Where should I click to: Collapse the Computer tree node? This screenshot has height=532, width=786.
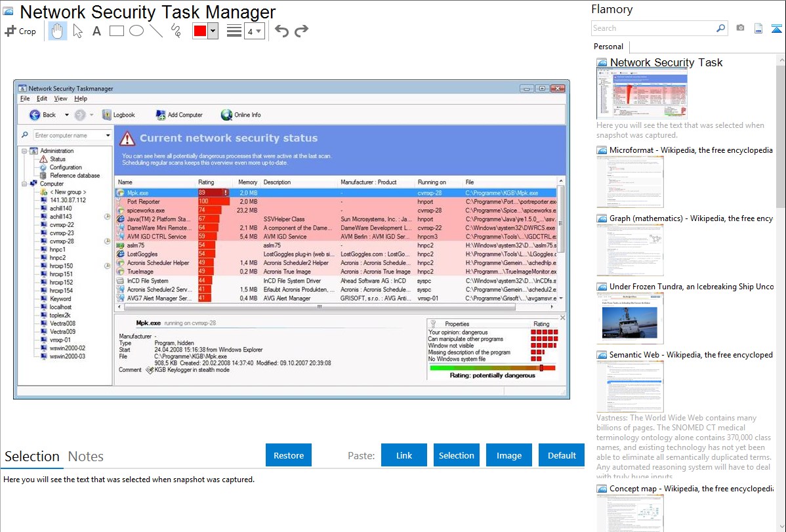click(24, 184)
